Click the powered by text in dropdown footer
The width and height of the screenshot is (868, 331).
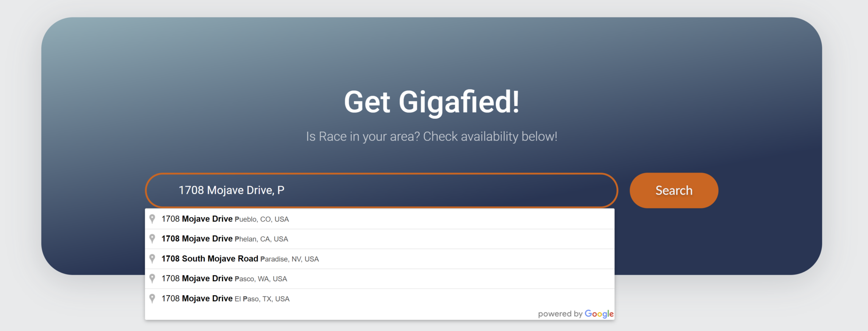coord(560,314)
